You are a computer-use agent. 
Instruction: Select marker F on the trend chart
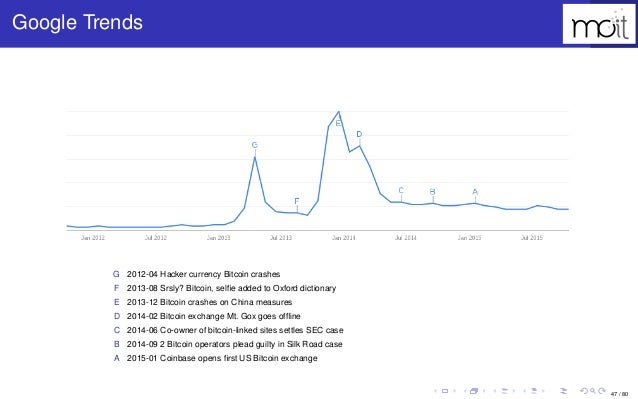(x=297, y=201)
